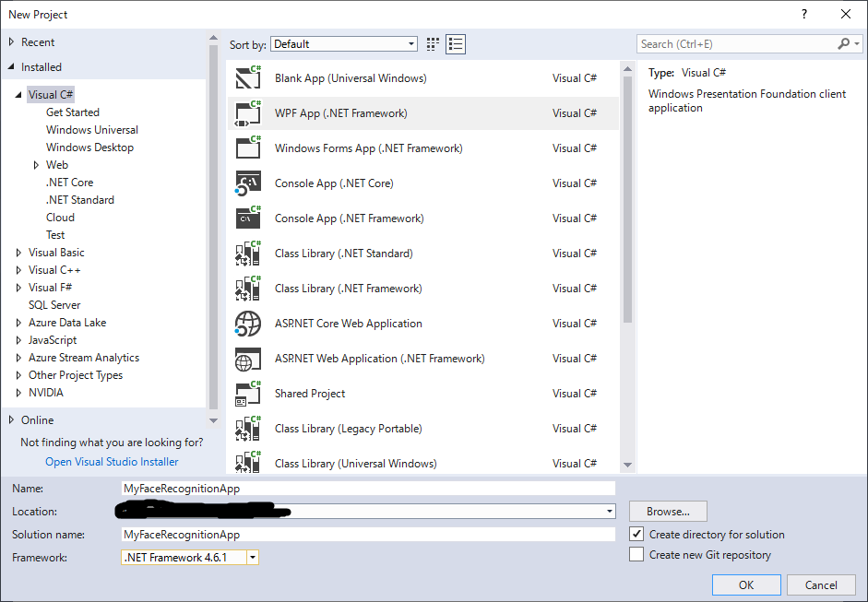Click the Class Library (Universal Windows) icon
This screenshot has width=868, height=602.
point(248,462)
